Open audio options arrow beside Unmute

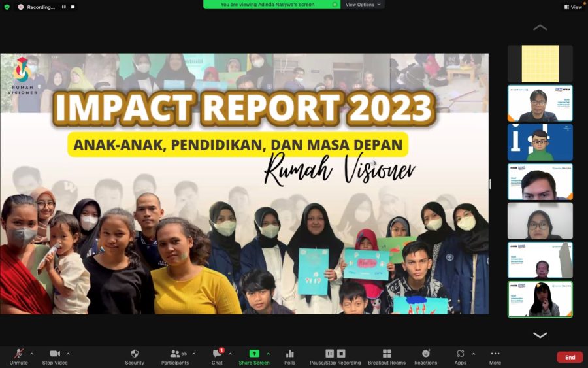coord(32,354)
